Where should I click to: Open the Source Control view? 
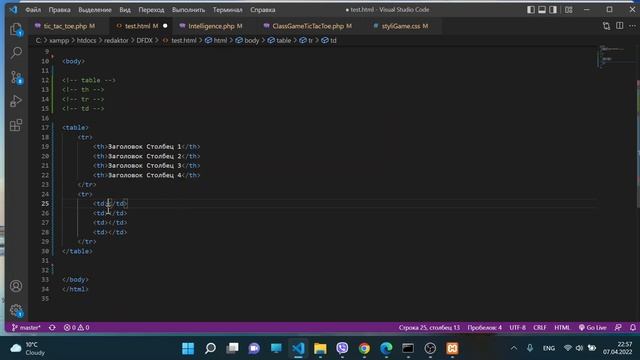pyautogui.click(x=16, y=77)
